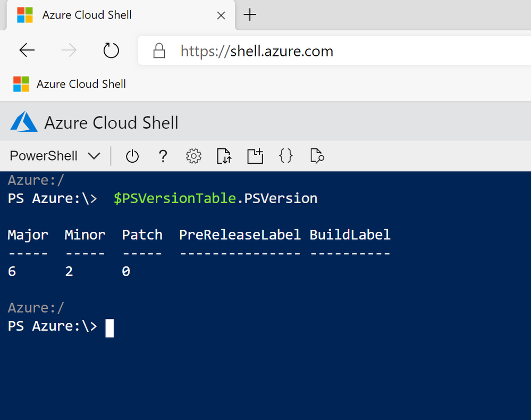Click the browser forward arrow
This screenshot has height=420, width=531.
[69, 51]
